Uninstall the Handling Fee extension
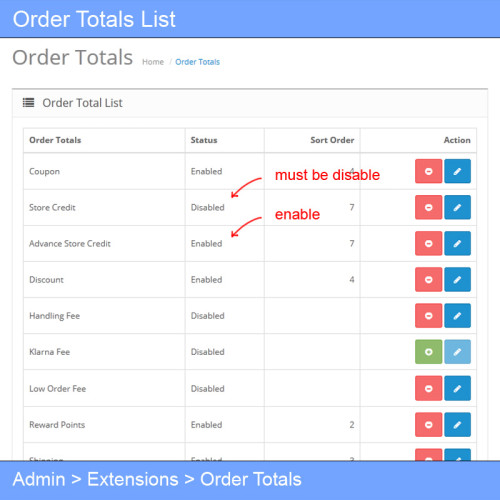 point(428,315)
